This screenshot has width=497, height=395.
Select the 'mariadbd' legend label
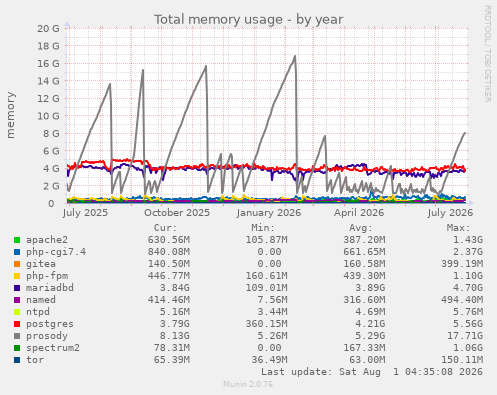(x=50, y=288)
